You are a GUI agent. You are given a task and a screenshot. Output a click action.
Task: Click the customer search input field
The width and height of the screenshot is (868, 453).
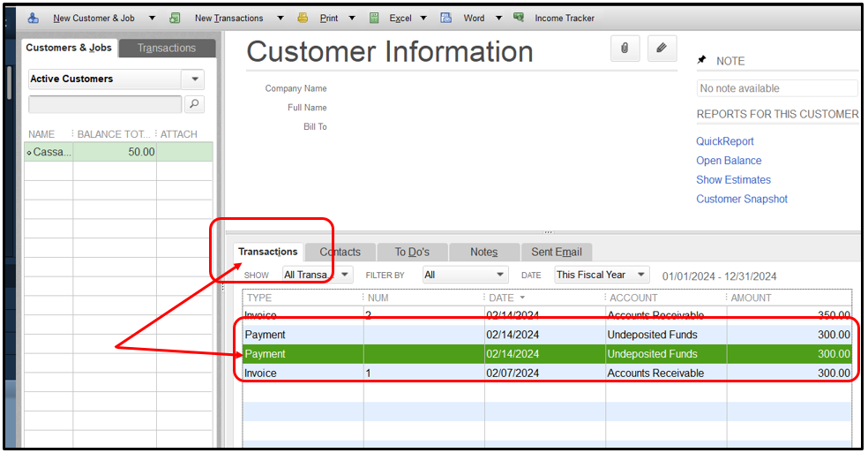pos(105,104)
